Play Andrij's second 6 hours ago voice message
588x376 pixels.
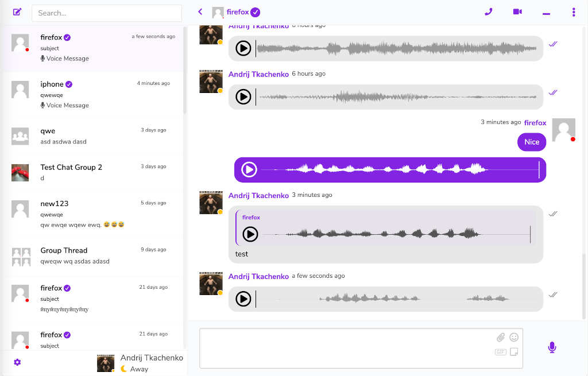tap(243, 96)
